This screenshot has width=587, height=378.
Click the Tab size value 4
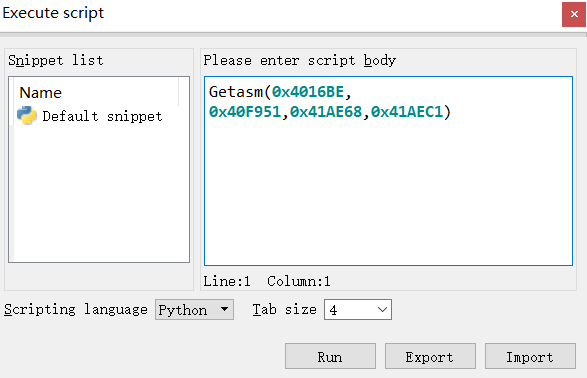(333, 310)
